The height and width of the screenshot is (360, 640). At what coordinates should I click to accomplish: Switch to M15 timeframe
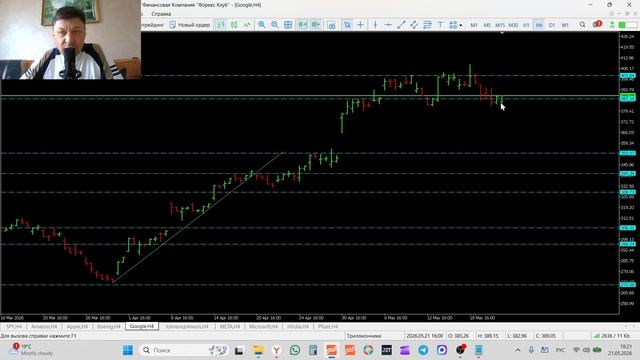click(x=500, y=25)
